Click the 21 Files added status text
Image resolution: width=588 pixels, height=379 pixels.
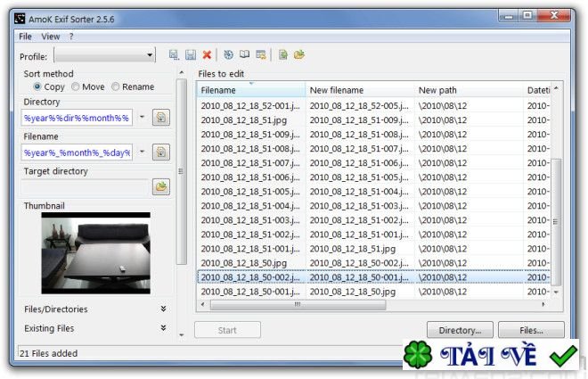[x=48, y=353]
